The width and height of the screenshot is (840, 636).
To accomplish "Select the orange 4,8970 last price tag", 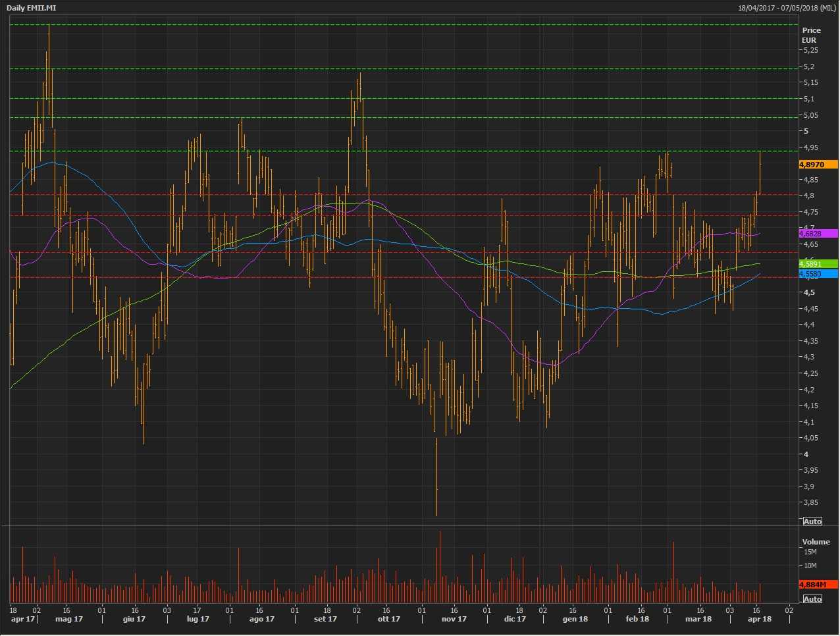I will pos(818,165).
